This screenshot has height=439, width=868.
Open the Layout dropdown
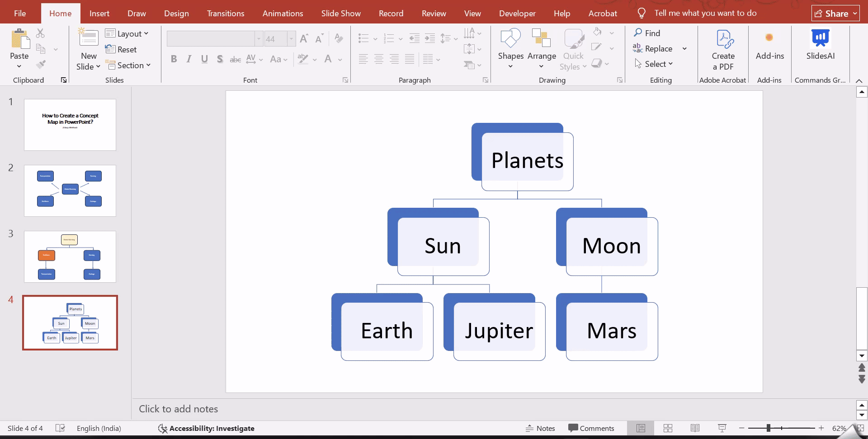[x=127, y=33]
